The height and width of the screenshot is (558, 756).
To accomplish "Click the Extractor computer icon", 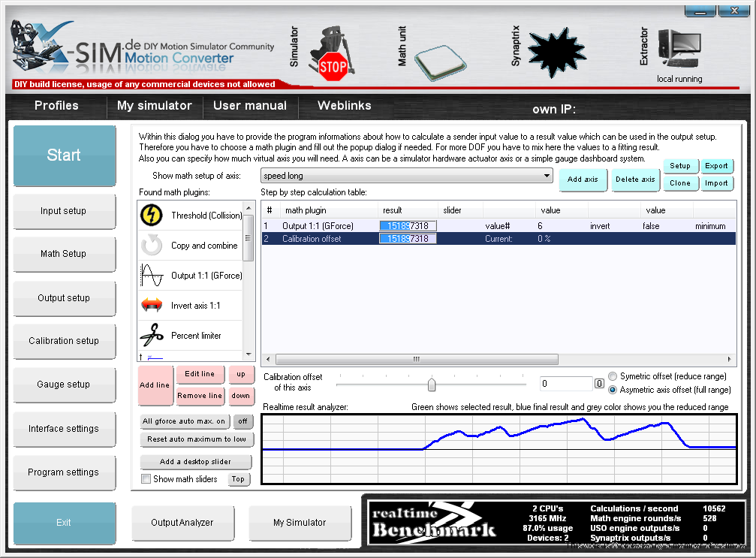I will click(x=679, y=51).
